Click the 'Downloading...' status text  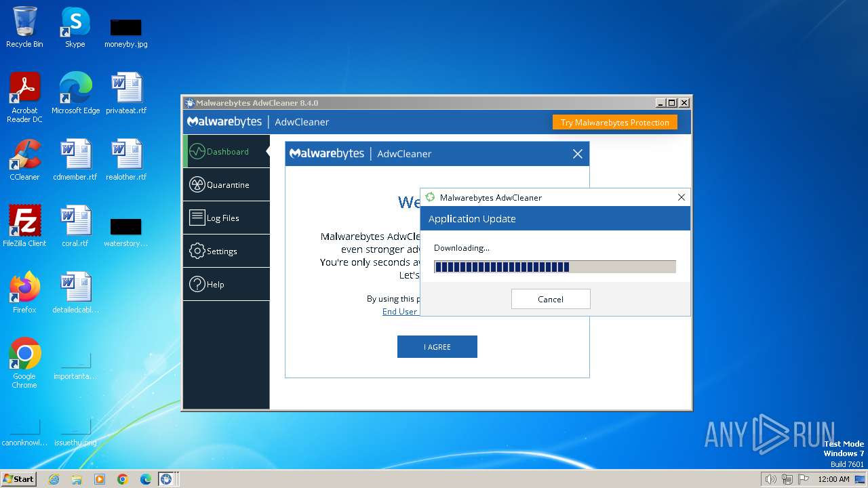(x=462, y=248)
